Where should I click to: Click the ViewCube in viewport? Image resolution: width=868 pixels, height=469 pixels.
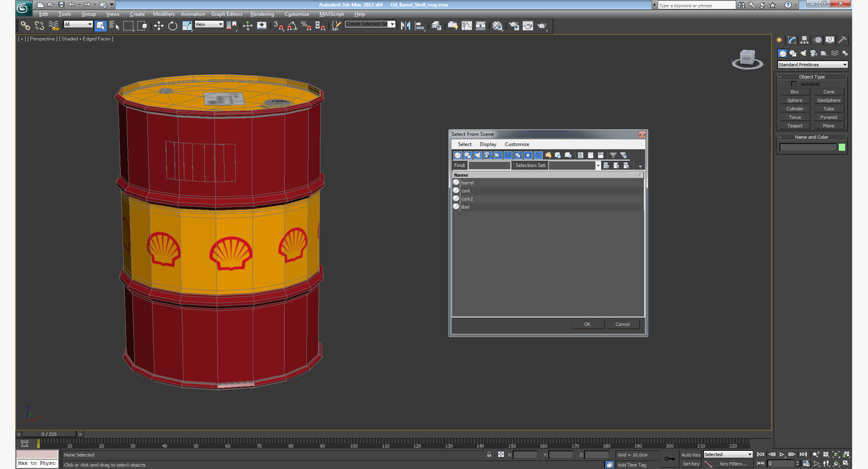point(747,58)
